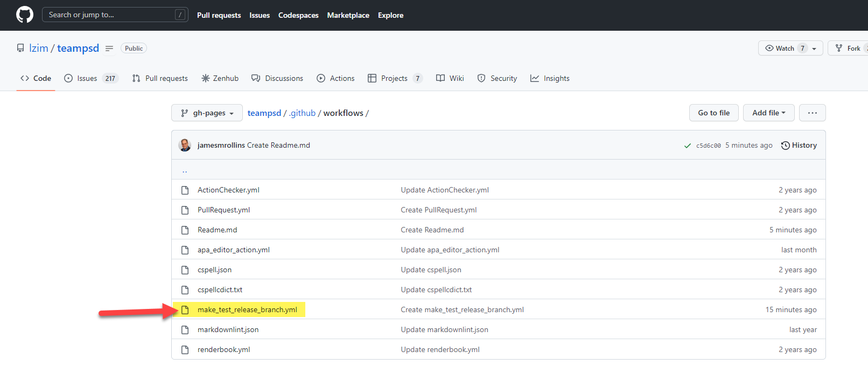Open renderbook.yml file
Image resolution: width=868 pixels, height=365 pixels.
pos(223,349)
